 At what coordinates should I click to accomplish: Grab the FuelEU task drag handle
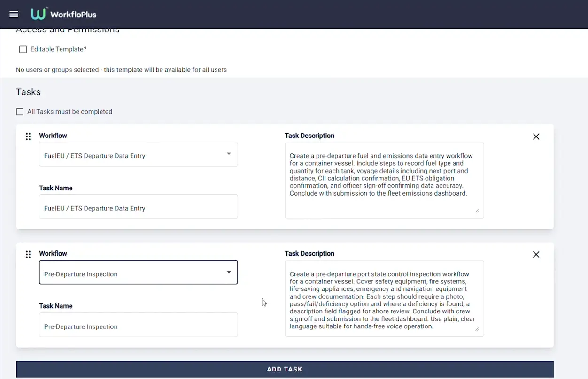pyautogui.click(x=28, y=136)
